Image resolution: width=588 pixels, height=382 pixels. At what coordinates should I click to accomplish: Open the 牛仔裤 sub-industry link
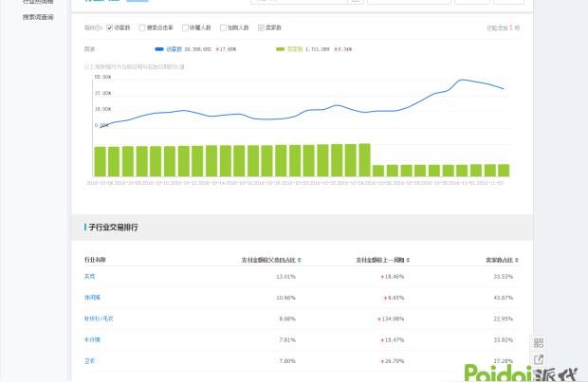click(x=92, y=339)
